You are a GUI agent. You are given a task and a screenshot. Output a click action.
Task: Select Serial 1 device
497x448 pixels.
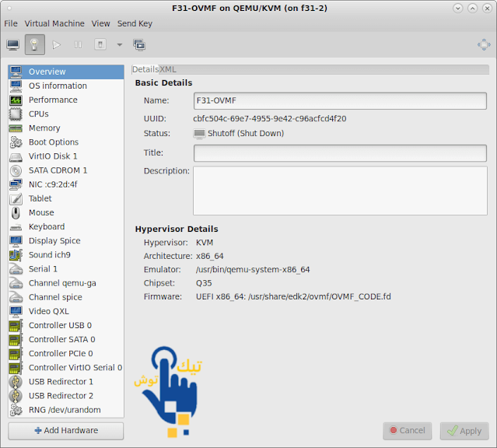(66, 269)
